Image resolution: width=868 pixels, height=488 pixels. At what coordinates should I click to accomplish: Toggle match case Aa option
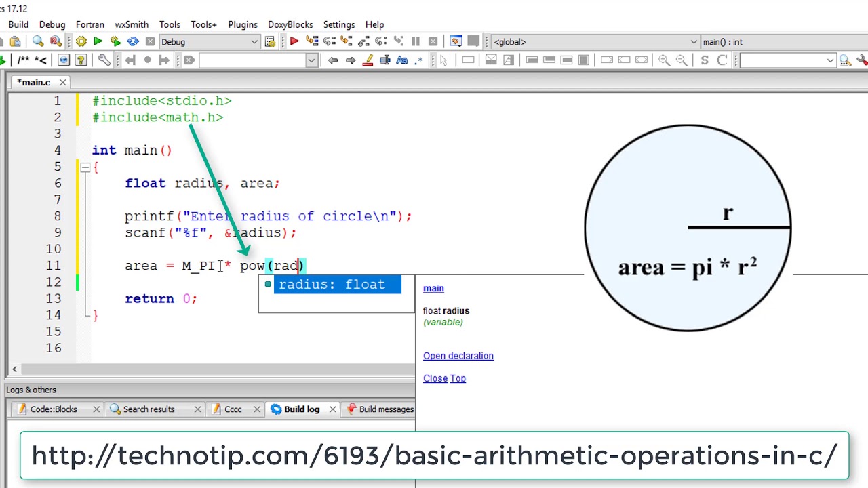pyautogui.click(x=401, y=60)
